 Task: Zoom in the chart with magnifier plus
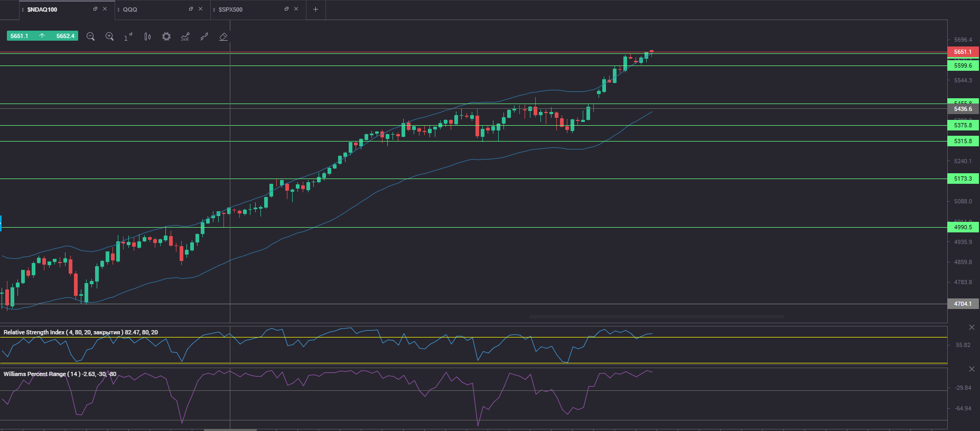pos(109,36)
